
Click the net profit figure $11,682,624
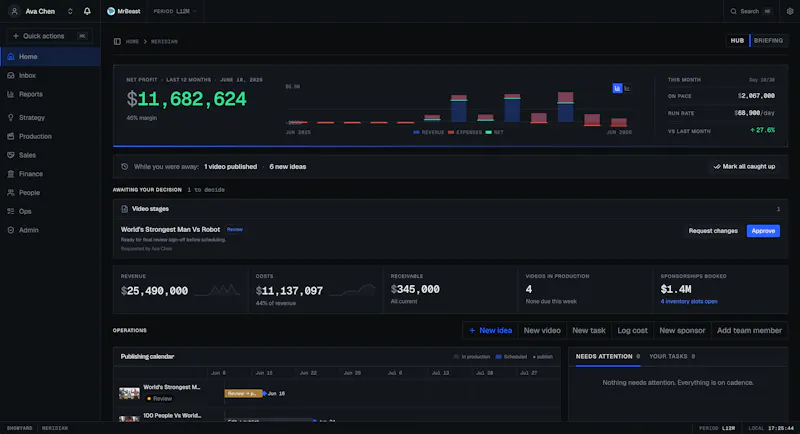(187, 99)
